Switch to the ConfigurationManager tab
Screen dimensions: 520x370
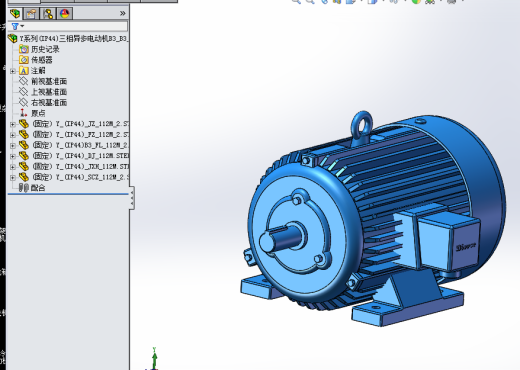pos(48,14)
